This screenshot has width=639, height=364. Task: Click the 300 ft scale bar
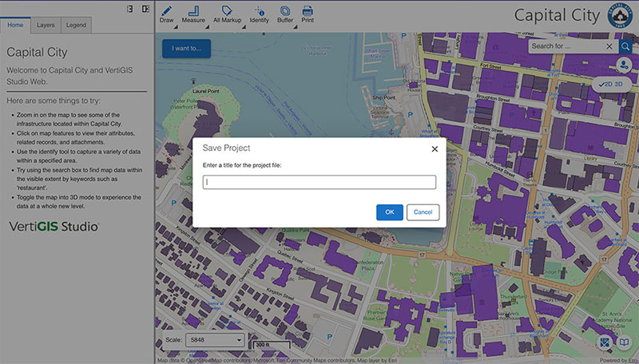(x=272, y=345)
